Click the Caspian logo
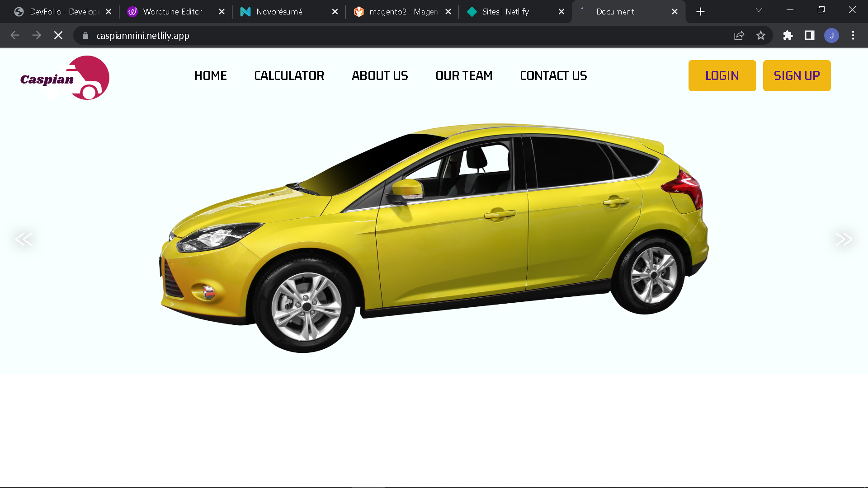 [x=65, y=78]
